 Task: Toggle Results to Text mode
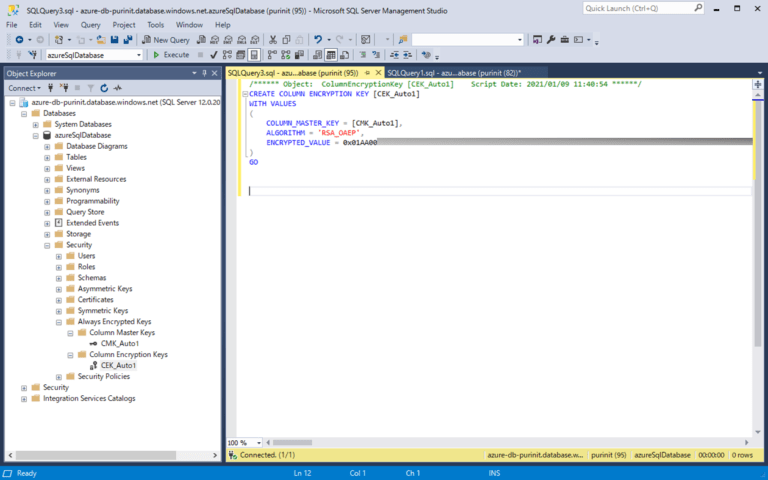click(x=317, y=55)
